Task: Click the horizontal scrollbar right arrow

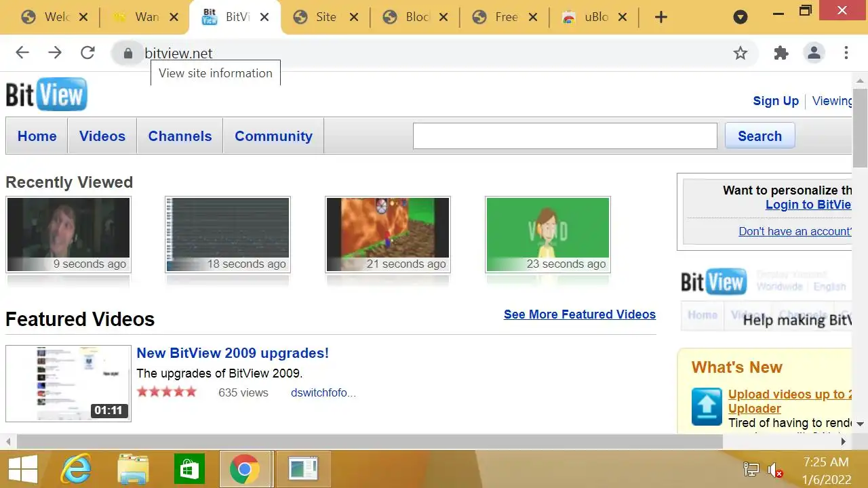Action: point(844,441)
